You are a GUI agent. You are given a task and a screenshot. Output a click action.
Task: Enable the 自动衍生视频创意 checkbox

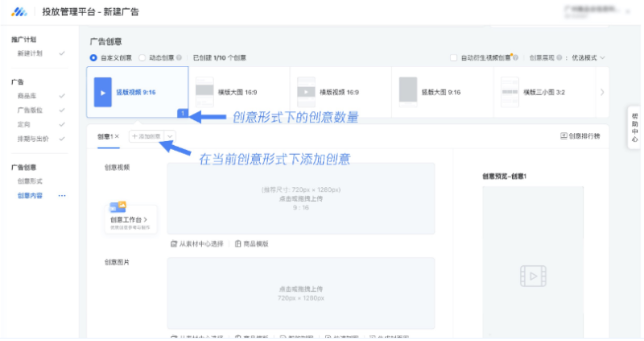click(x=453, y=58)
